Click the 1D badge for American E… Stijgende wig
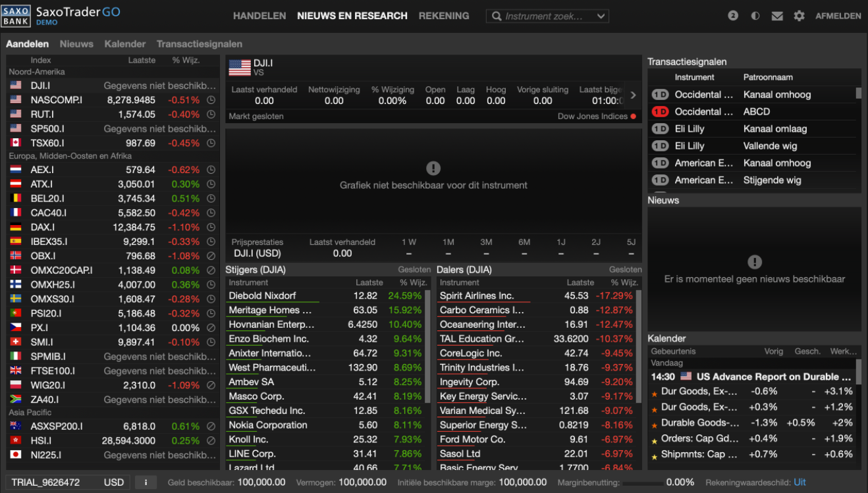 tap(660, 180)
